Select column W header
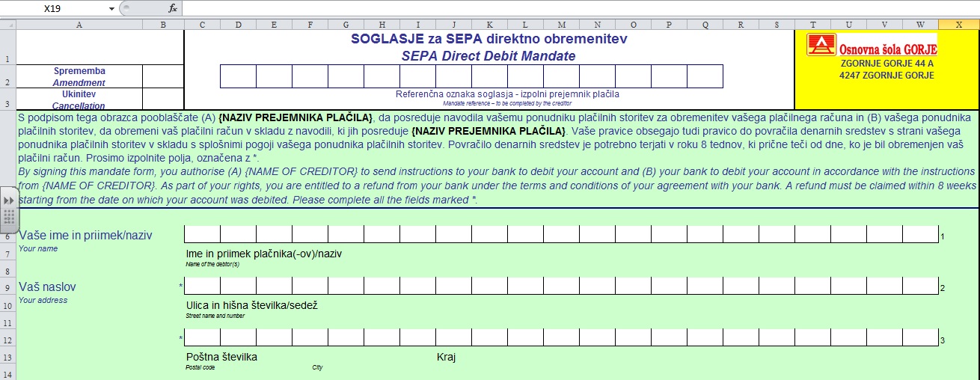Viewport: 980px width, 380px height. coord(920,24)
